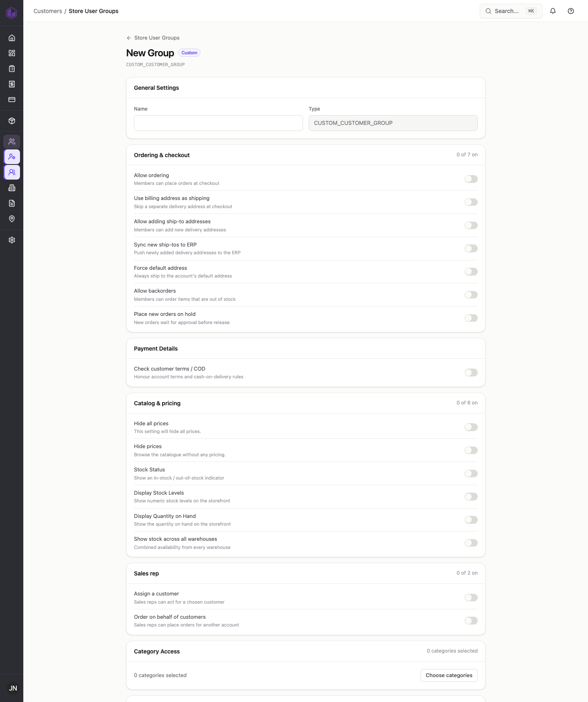The height and width of the screenshot is (702, 588).
Task: Click the Sales rep section heading
Action: (147, 573)
